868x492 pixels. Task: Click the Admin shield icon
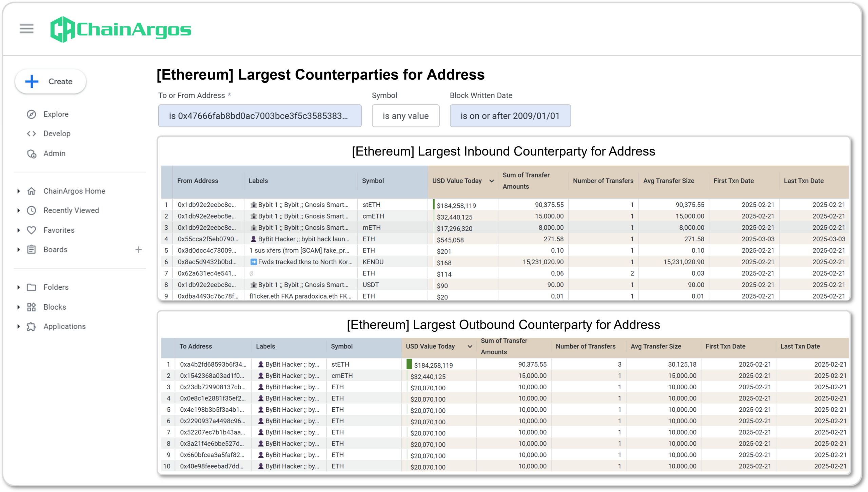[x=32, y=153]
